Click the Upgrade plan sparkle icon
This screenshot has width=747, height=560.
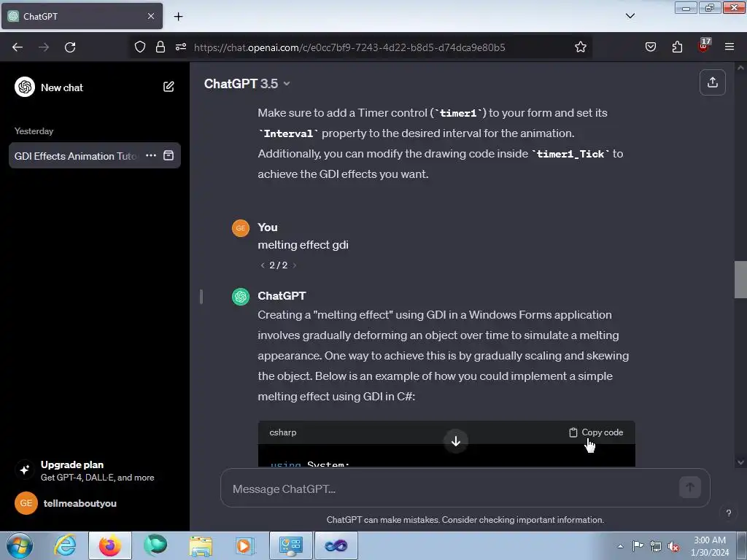coord(25,470)
